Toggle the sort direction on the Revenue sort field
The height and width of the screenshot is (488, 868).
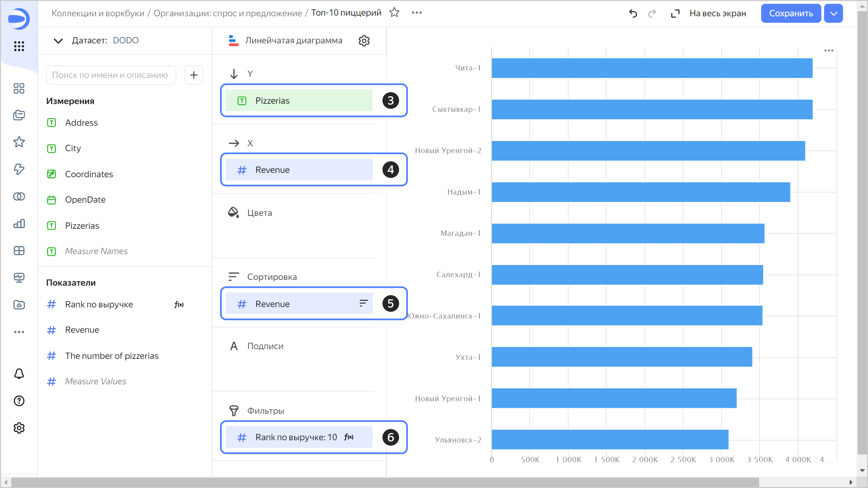(363, 303)
